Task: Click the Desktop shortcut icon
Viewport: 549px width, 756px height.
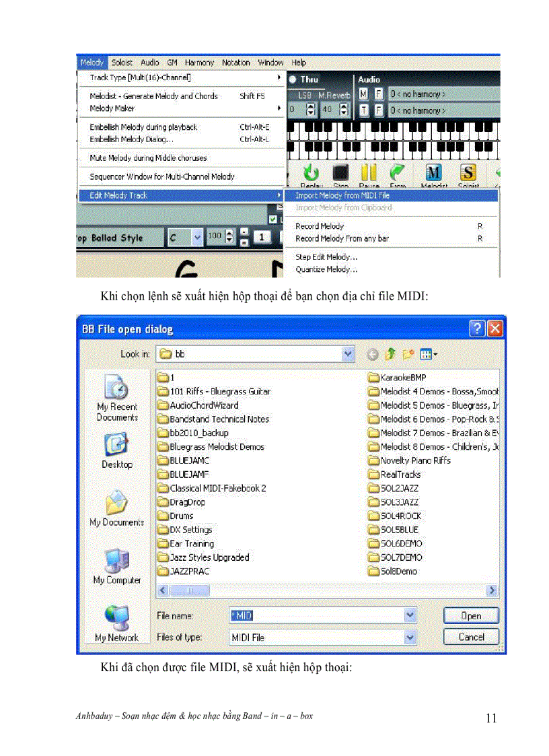Action: [117, 451]
